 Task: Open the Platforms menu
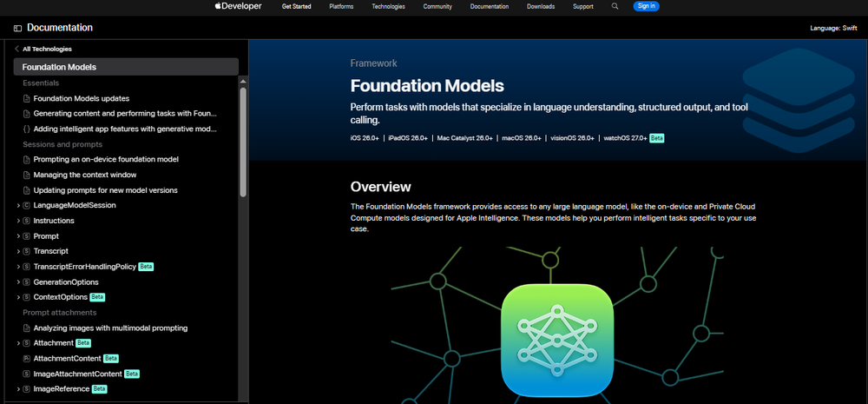[x=341, y=7]
